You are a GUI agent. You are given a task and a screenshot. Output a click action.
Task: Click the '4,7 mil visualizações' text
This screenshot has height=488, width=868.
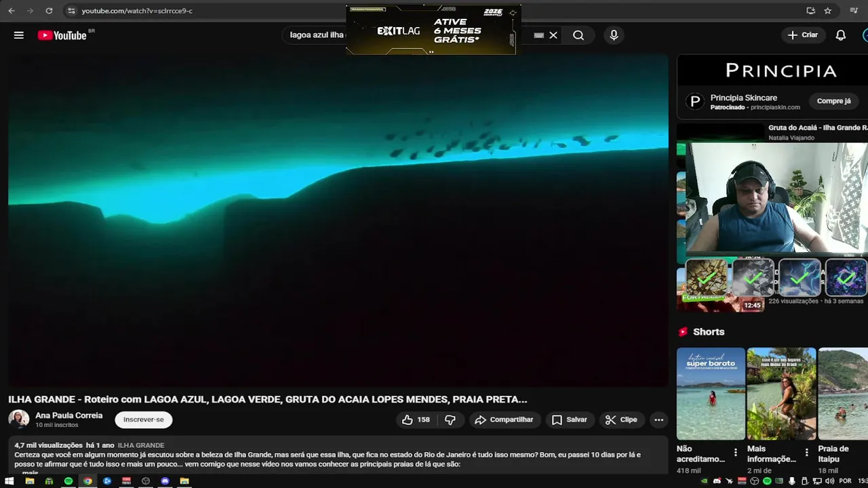tap(48, 445)
